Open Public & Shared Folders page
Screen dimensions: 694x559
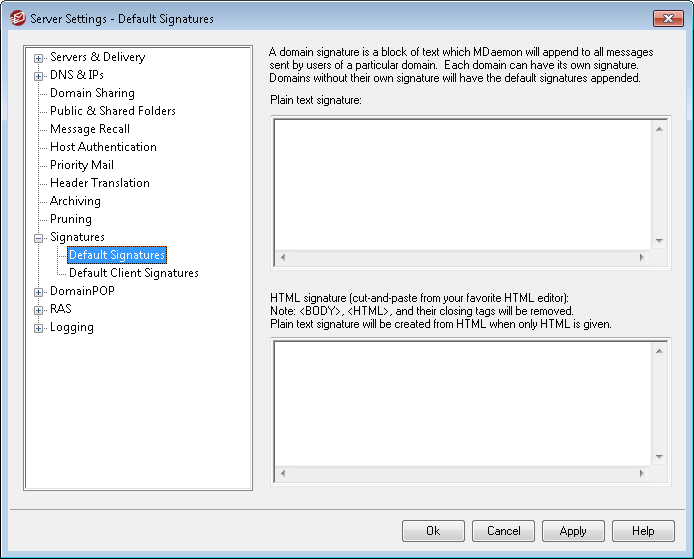[x=113, y=111]
